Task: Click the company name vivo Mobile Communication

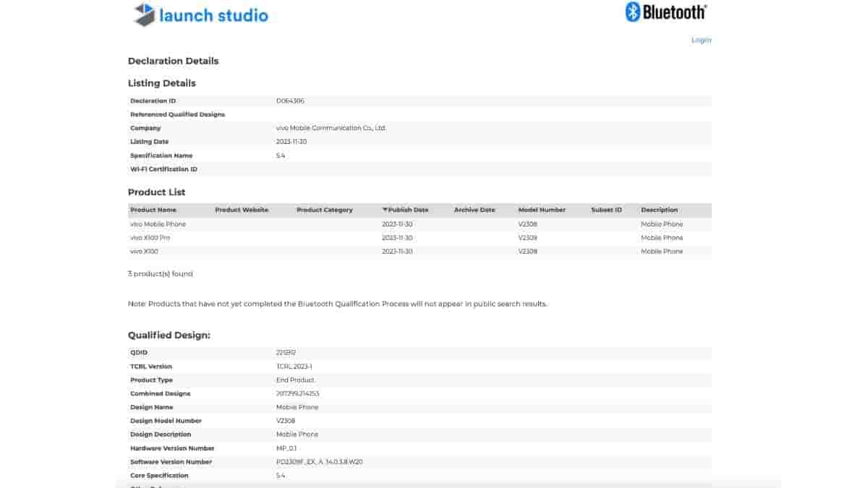Action: pyautogui.click(x=331, y=128)
